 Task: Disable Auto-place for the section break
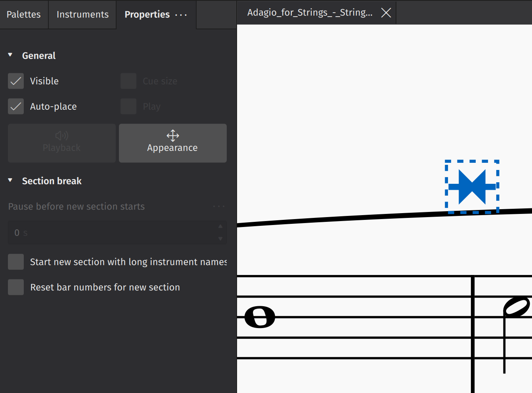16,106
